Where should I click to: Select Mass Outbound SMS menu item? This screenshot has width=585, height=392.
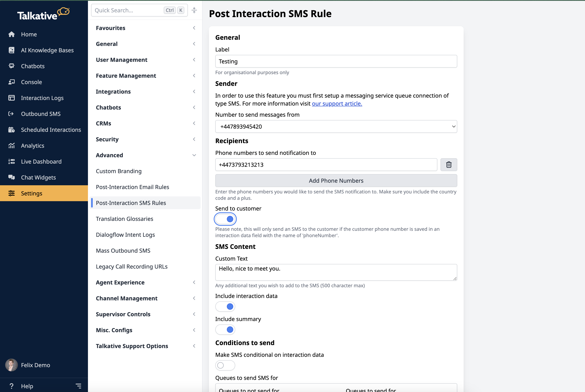click(x=123, y=250)
